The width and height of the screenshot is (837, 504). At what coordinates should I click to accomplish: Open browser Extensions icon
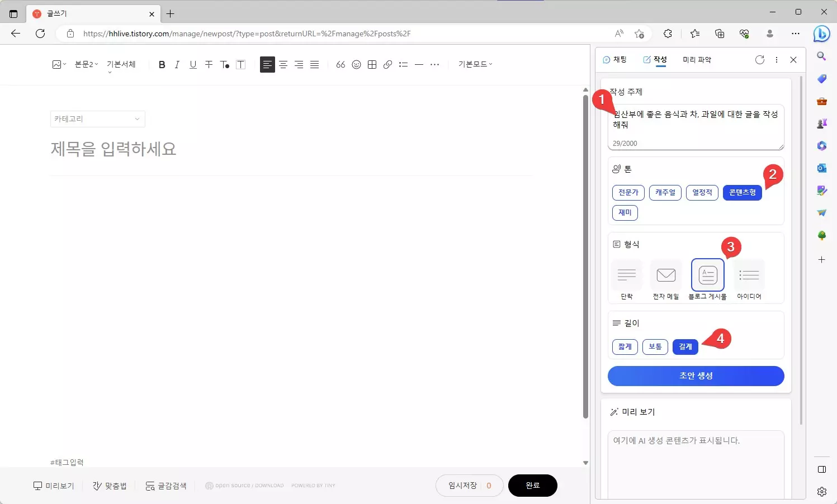pos(668,34)
